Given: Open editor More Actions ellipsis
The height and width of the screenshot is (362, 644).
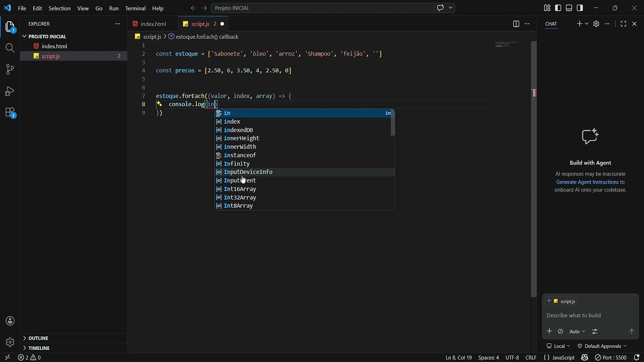Looking at the screenshot, I should (x=527, y=24).
